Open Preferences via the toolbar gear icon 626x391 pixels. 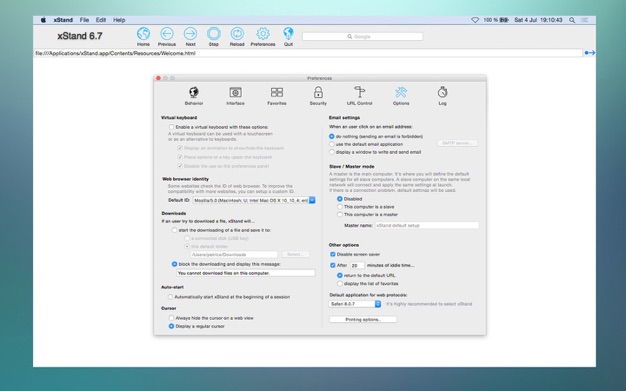263,34
